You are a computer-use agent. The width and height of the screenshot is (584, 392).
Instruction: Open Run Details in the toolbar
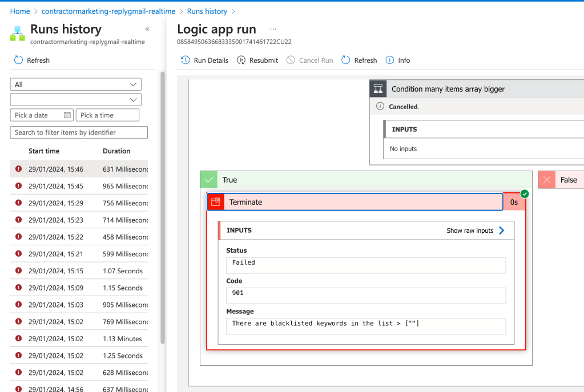click(x=204, y=60)
